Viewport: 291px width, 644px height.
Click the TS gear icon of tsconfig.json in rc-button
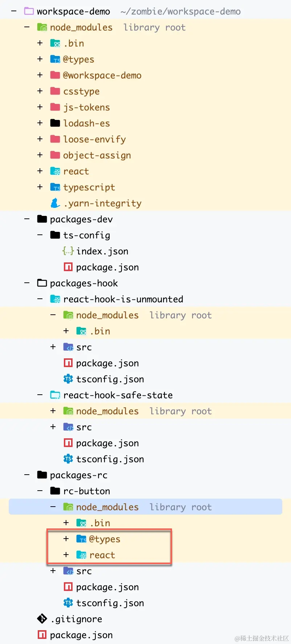pos(68,603)
